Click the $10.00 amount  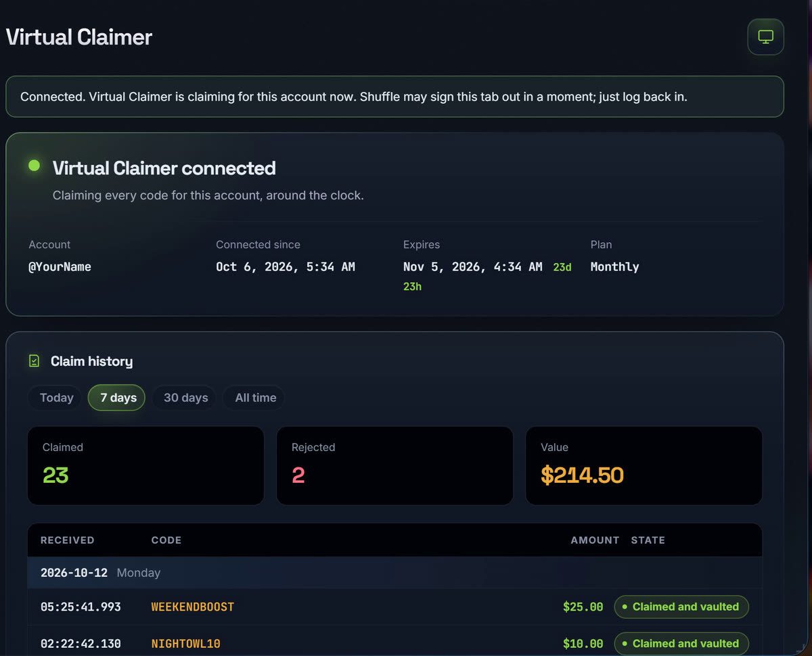pyautogui.click(x=583, y=643)
